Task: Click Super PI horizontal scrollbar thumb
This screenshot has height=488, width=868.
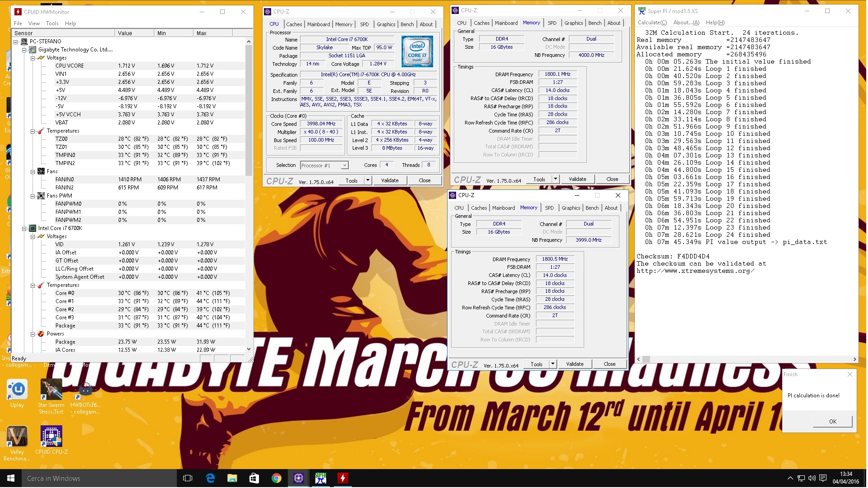Action: [x=646, y=359]
